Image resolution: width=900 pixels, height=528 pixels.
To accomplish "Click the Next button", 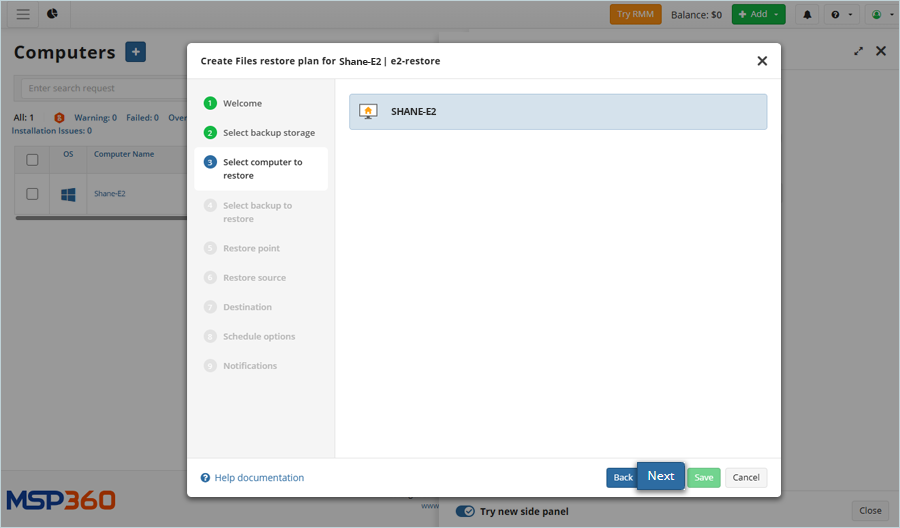I will tap(660, 476).
